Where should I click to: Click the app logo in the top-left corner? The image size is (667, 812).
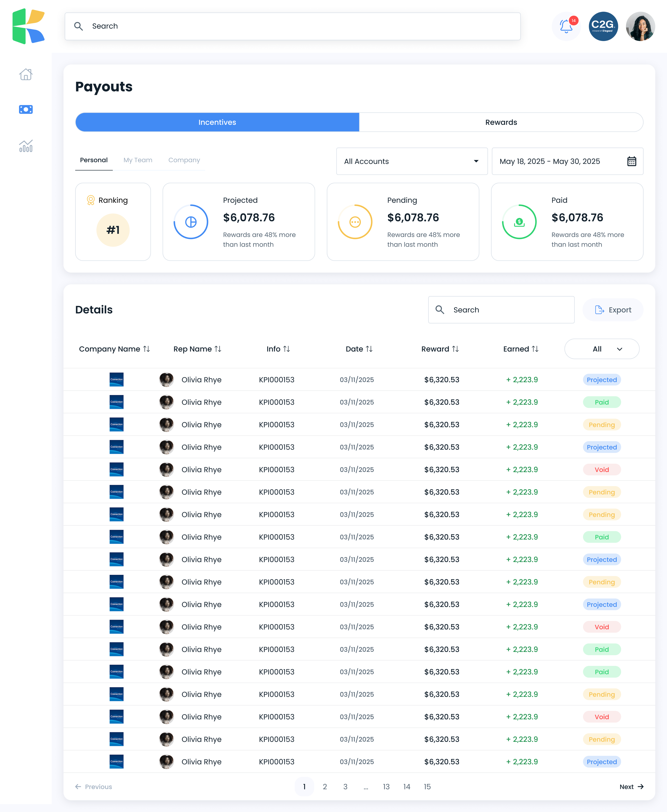click(28, 26)
